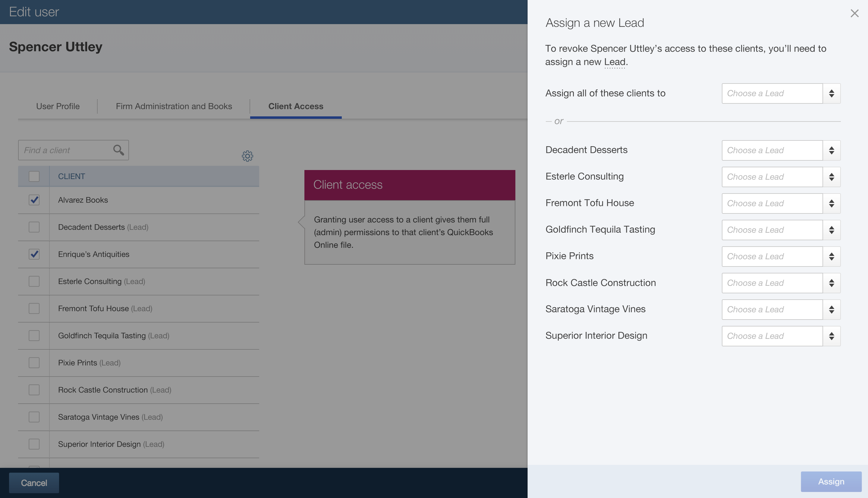Click arrows icon for Superior Interior Design lead
The height and width of the screenshot is (498, 868).
coord(832,336)
